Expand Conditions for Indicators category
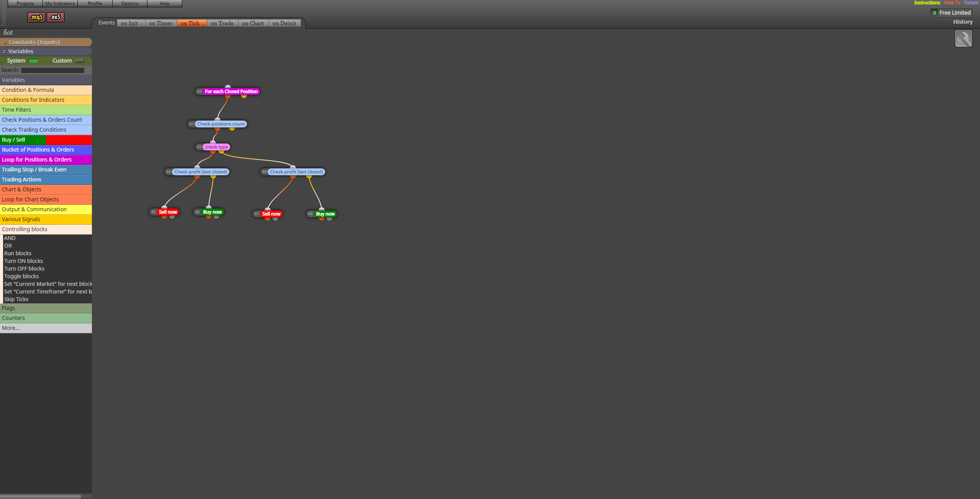 pyautogui.click(x=46, y=100)
